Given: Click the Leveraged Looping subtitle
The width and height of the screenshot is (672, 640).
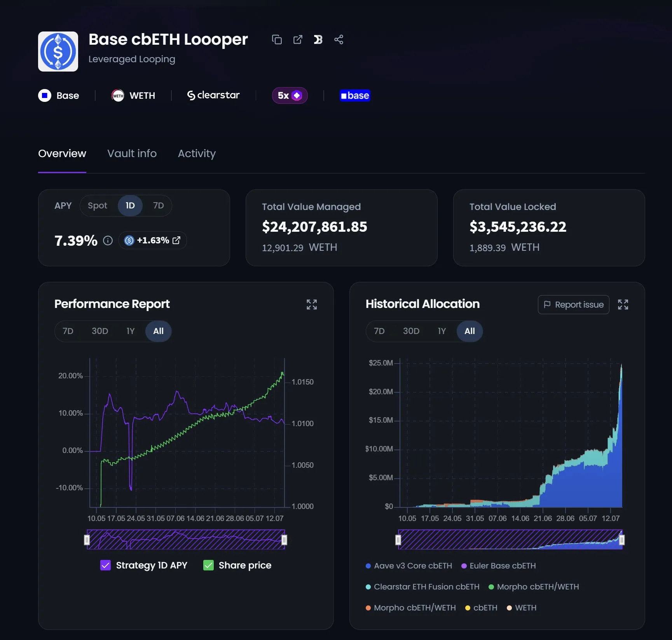Looking at the screenshot, I should (132, 59).
